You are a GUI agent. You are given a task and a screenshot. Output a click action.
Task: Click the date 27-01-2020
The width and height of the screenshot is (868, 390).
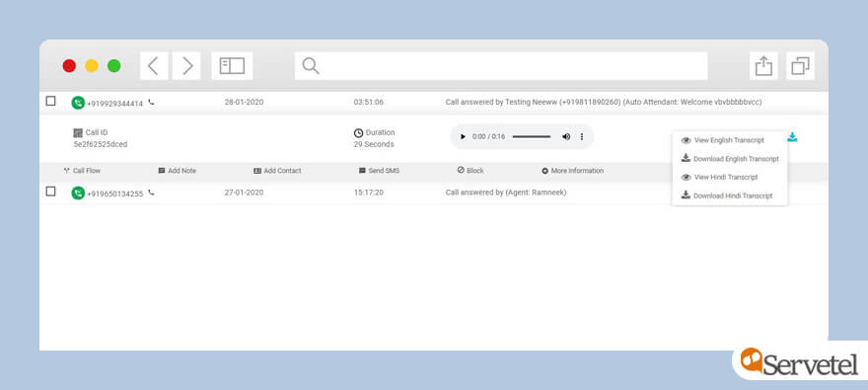(x=245, y=193)
